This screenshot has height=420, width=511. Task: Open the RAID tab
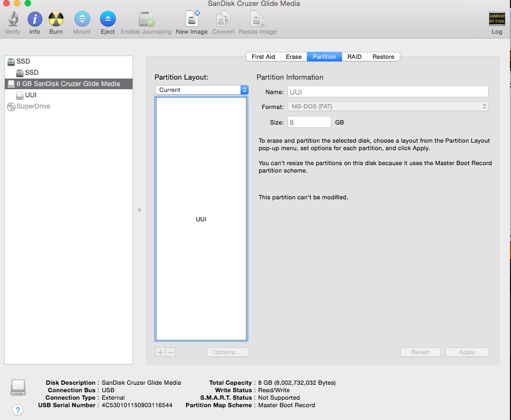354,57
